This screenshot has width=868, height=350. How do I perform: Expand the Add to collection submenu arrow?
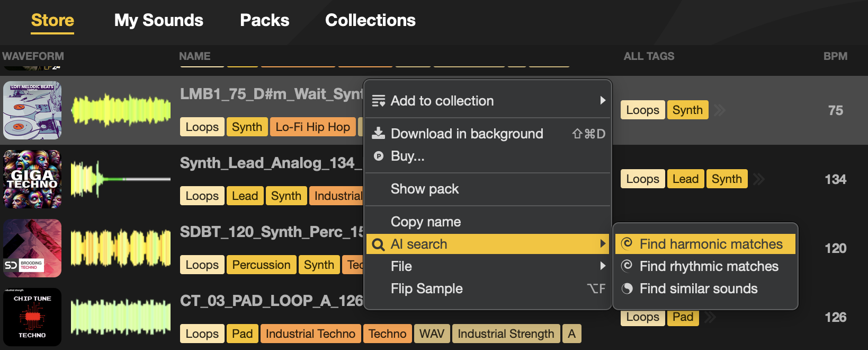pos(603,100)
